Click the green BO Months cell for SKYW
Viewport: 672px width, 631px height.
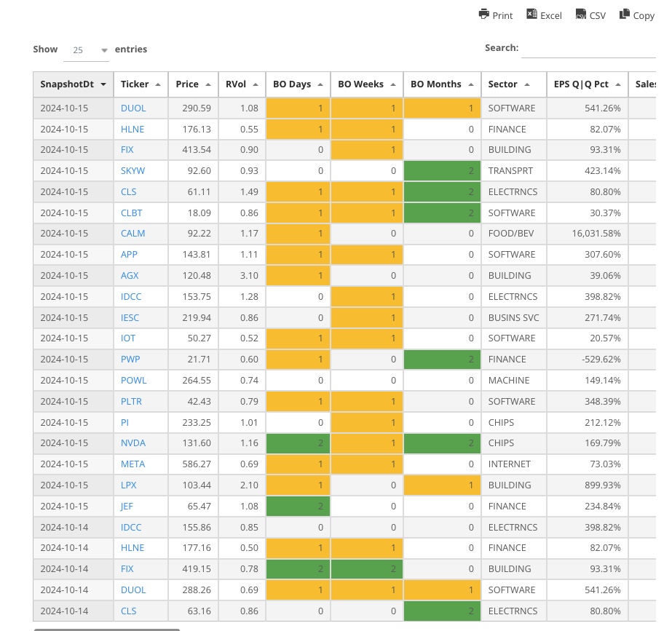tap(443, 171)
